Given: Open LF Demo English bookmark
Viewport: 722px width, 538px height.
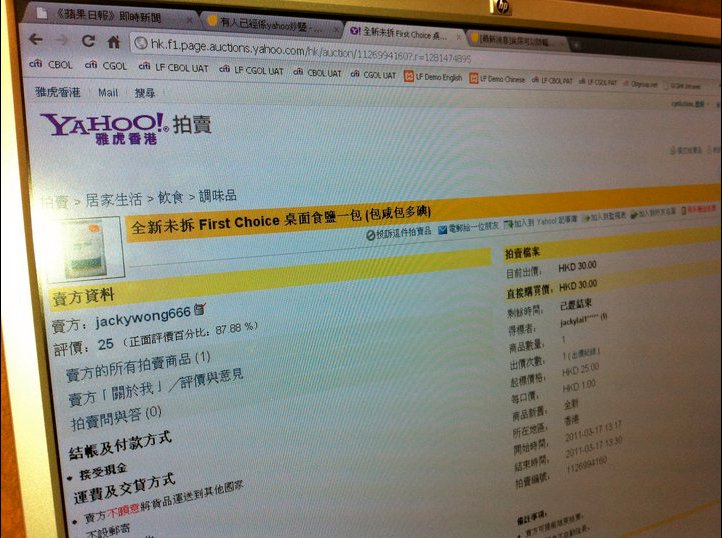Looking at the screenshot, I should click(x=433, y=77).
